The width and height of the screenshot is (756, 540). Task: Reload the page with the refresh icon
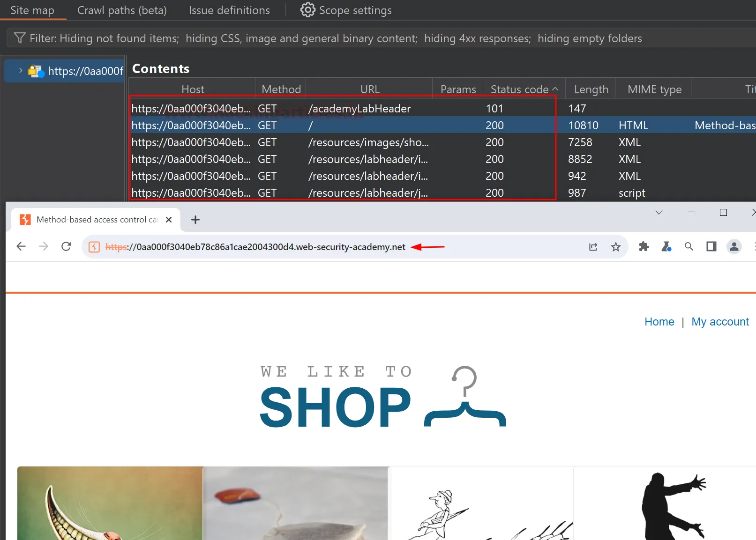[66, 246]
